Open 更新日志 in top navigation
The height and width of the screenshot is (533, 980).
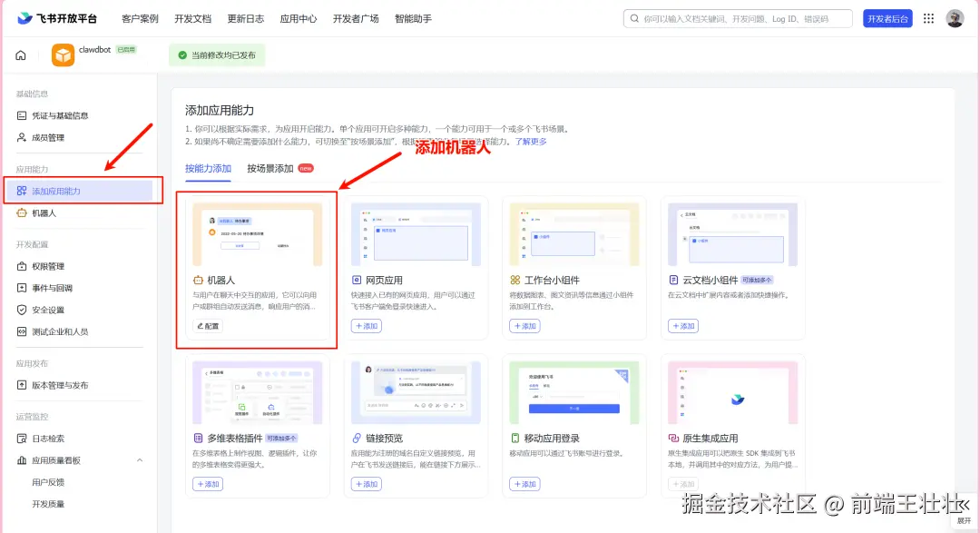(x=246, y=19)
